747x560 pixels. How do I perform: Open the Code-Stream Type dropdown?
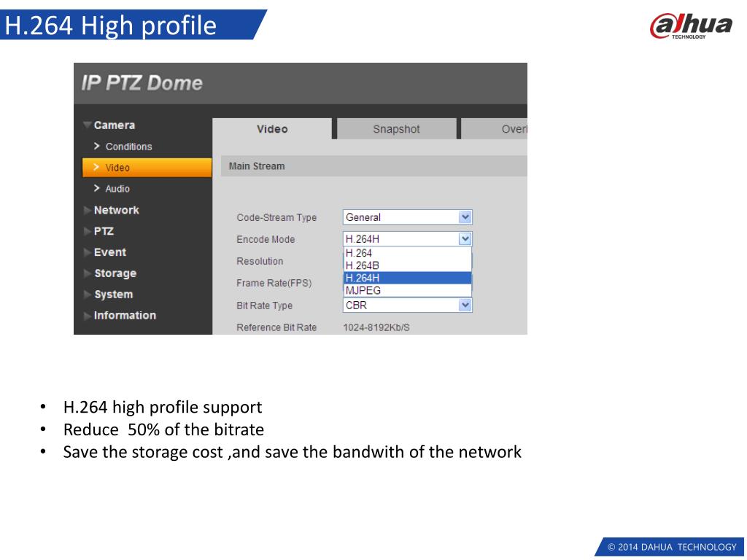coord(407,217)
